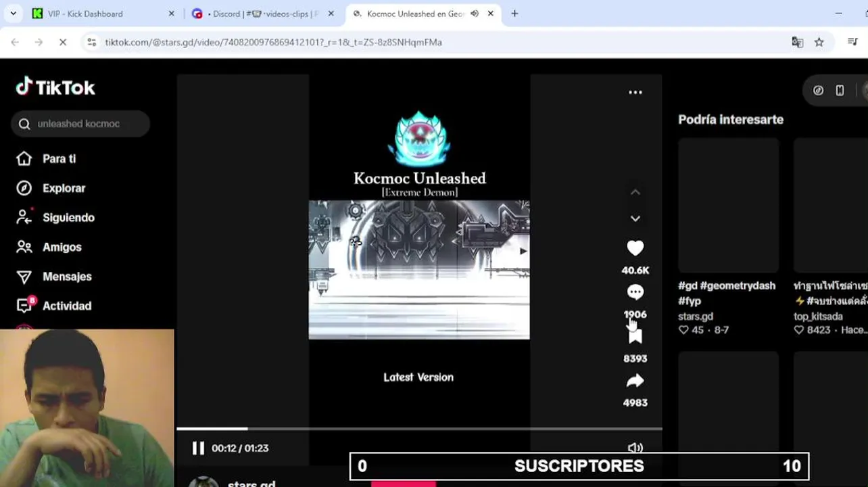Pause the video playback
This screenshot has height=487, width=868.
click(x=198, y=448)
